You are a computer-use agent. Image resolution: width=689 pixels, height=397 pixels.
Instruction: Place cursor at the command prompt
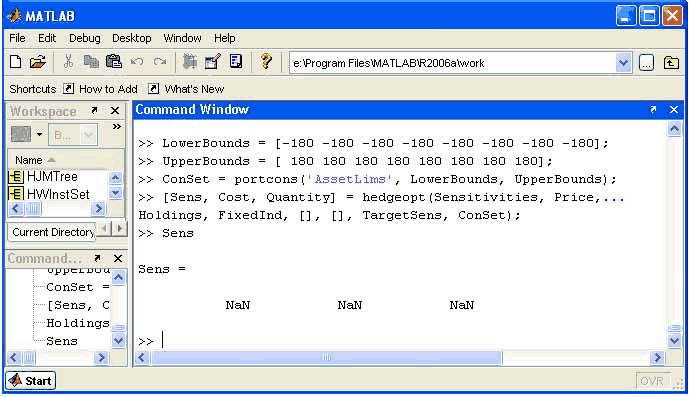point(163,340)
